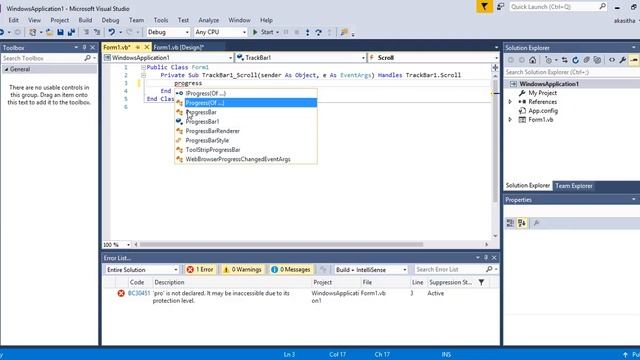Toggle the 0 Warnings filter button

(242, 269)
